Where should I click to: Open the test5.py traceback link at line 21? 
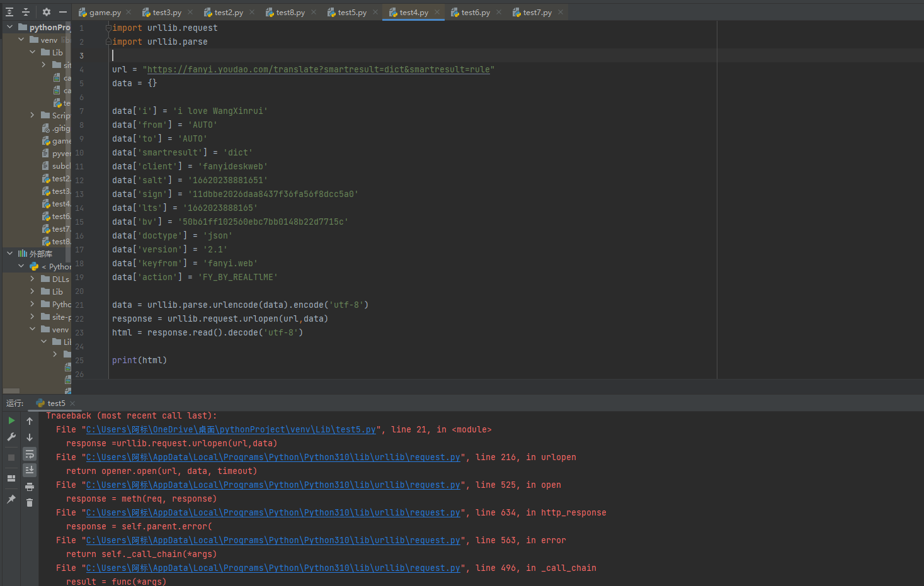click(231, 430)
